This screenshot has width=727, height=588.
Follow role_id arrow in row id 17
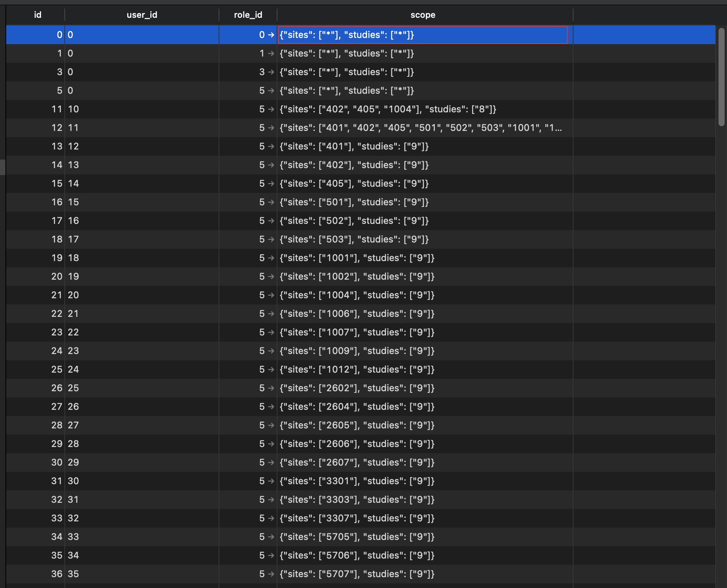(x=271, y=221)
